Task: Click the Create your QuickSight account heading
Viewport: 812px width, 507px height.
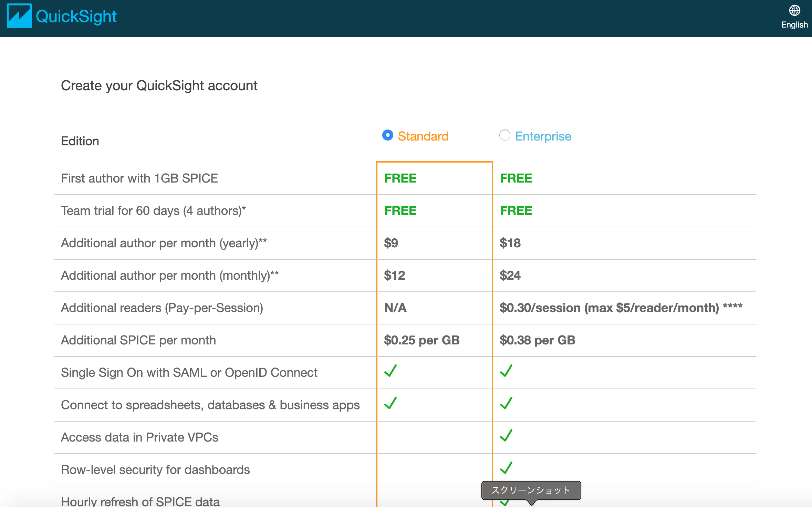Action: coord(159,86)
